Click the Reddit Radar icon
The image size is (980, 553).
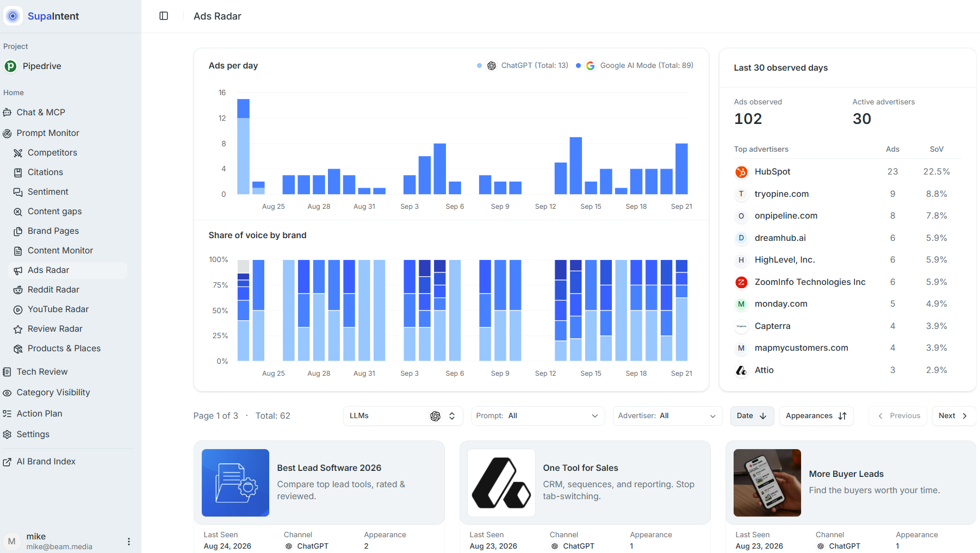coord(18,290)
